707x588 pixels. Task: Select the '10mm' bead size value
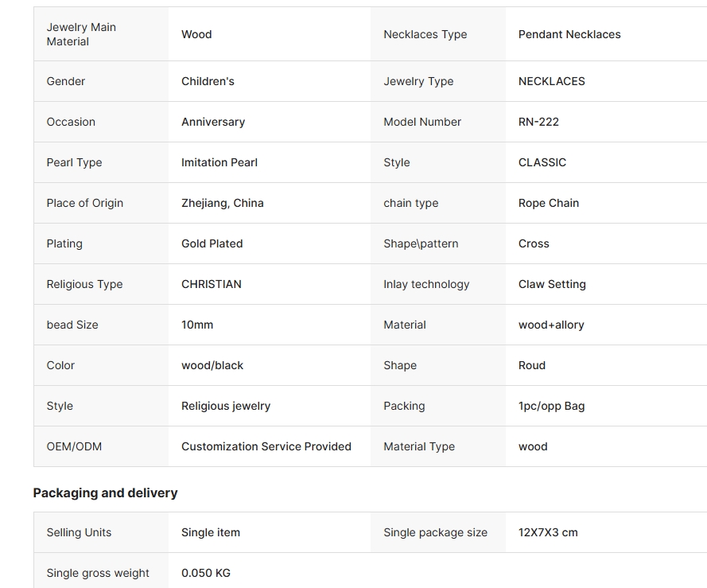tap(197, 325)
